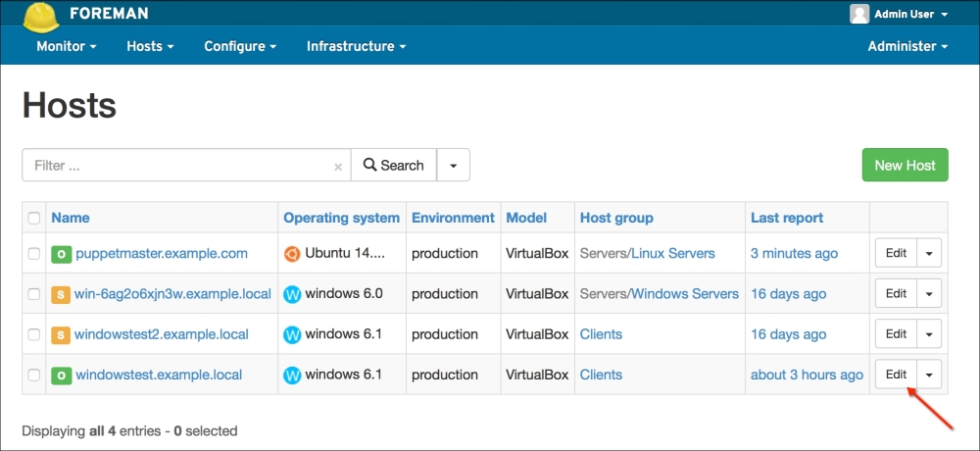Viewport: 980px width, 451px height.
Task: Click the New Host button
Action: coord(905,165)
